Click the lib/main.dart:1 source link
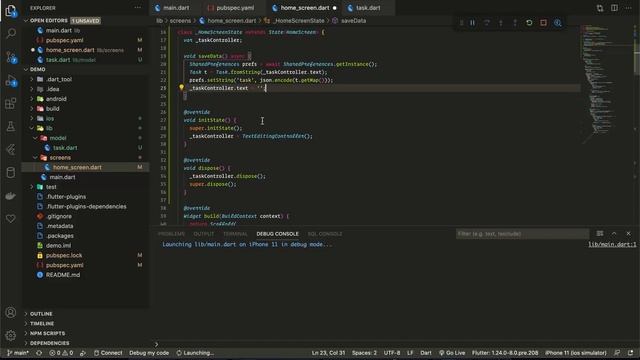 612,244
